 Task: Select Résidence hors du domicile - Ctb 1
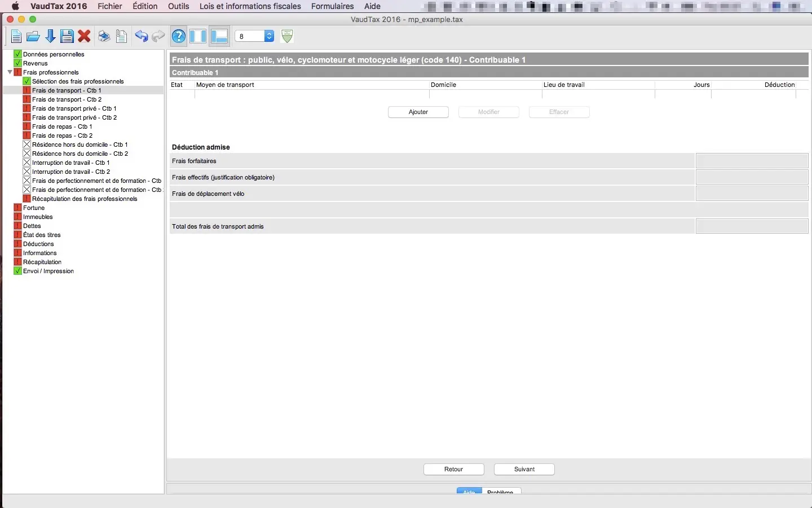click(80, 144)
